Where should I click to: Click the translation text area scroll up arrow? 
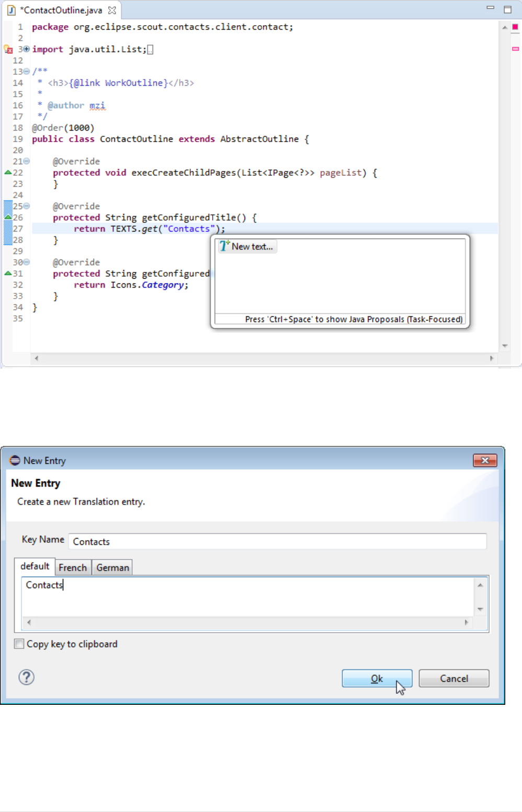click(480, 585)
